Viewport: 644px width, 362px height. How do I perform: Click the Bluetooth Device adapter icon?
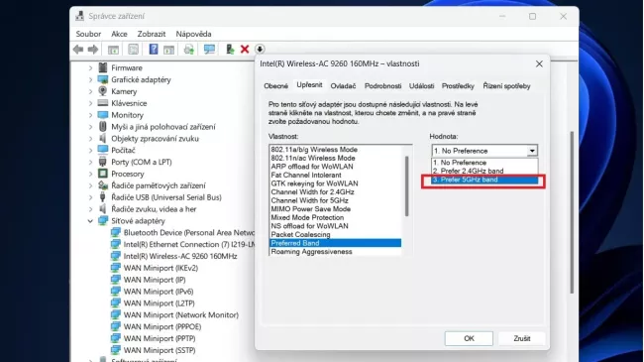pos(116,232)
